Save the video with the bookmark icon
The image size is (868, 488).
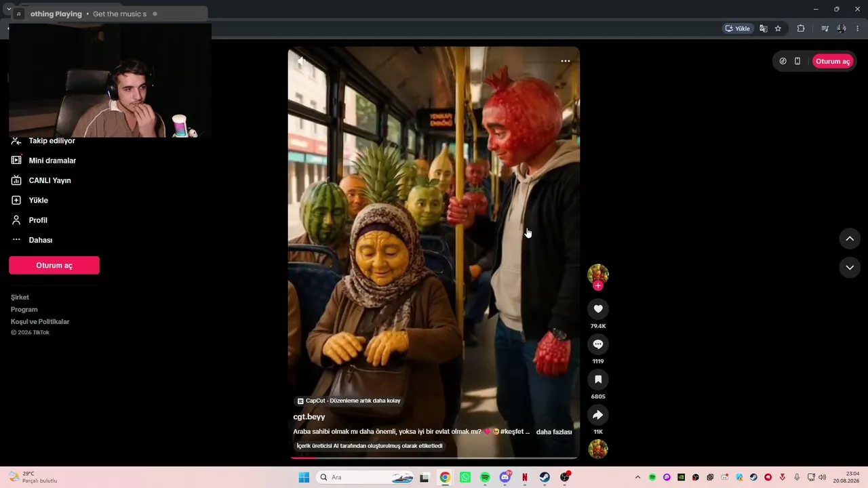coord(598,380)
